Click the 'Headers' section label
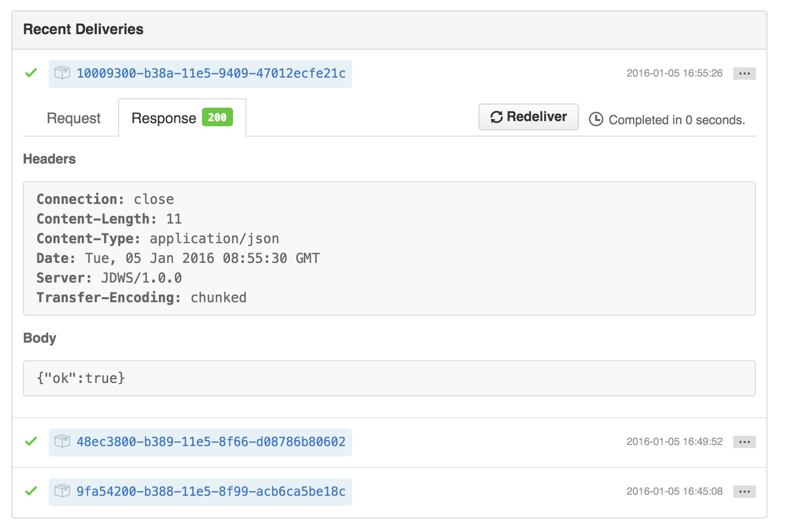The height and width of the screenshot is (532, 785). coord(49,159)
